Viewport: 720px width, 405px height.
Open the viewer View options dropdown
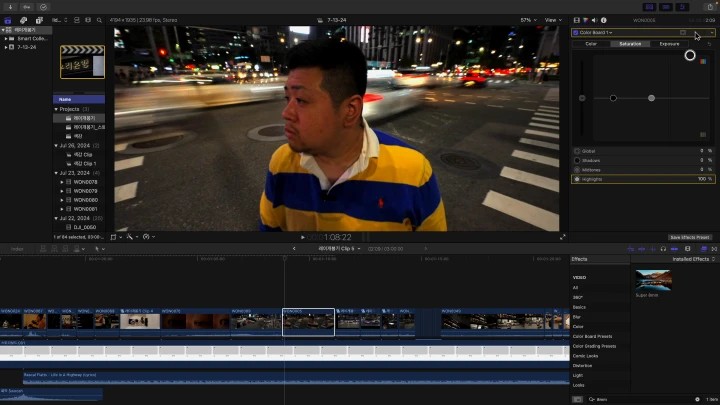pyautogui.click(x=553, y=20)
